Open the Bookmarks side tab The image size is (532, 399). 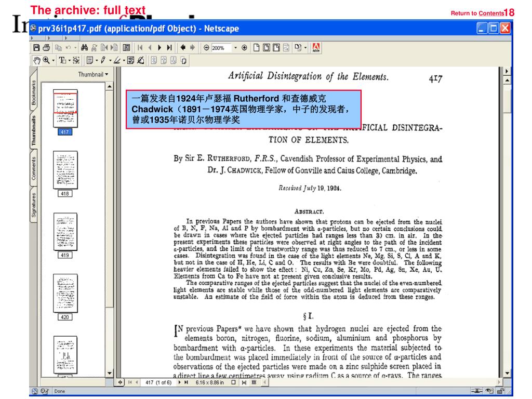click(x=34, y=92)
